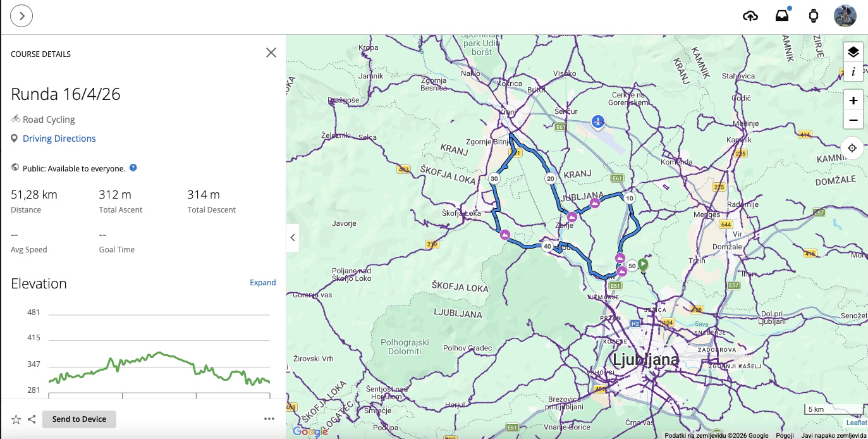Screen dimensions: 868x439
Task: Collapse the course details side panel
Action: [292, 238]
